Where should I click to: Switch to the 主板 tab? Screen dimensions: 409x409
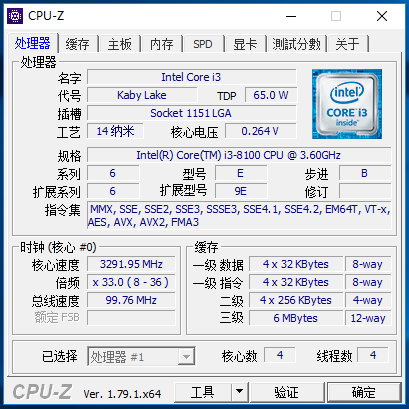click(x=120, y=44)
